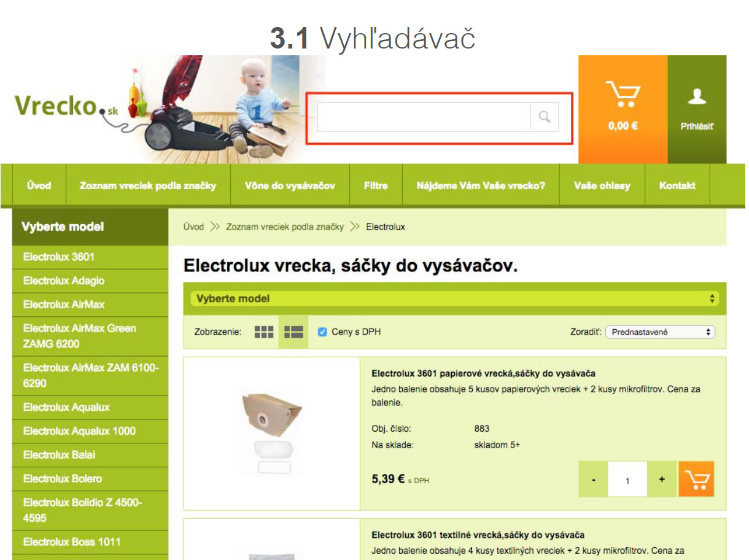Go to Vône do vysávačov page
Viewport: 749px width, 560px height.
290,185
